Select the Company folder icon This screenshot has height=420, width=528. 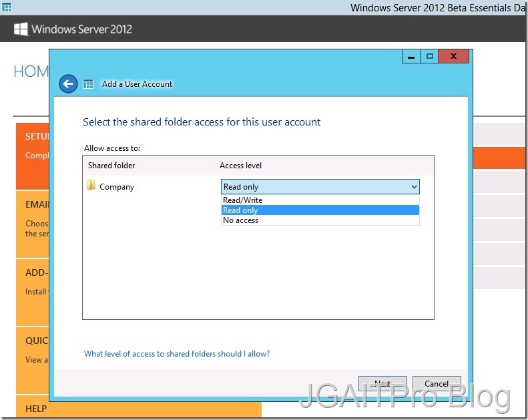(x=91, y=186)
